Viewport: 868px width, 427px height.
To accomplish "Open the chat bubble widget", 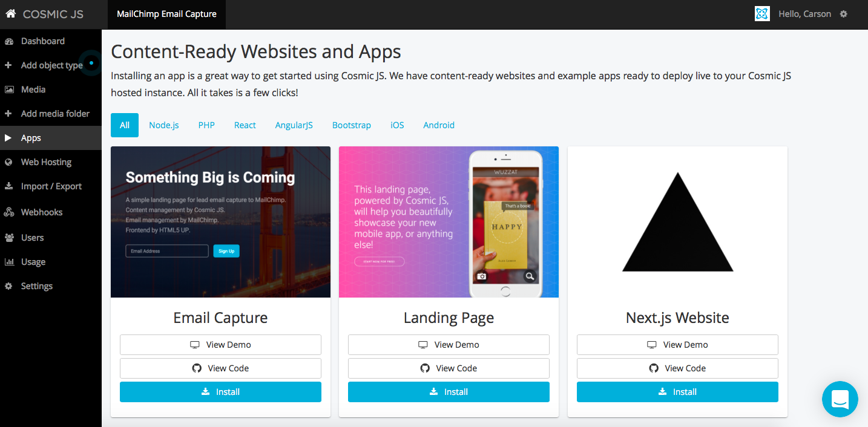I will [x=840, y=399].
